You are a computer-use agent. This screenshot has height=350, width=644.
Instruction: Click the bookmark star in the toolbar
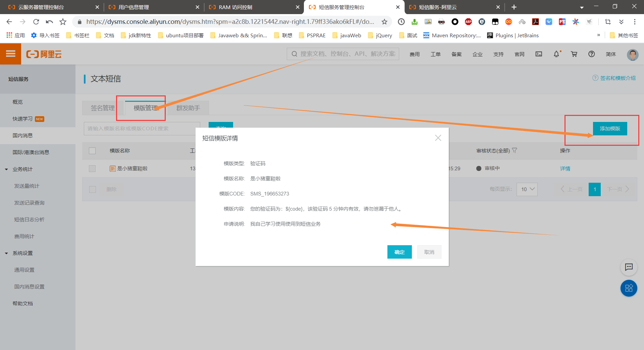(63, 22)
